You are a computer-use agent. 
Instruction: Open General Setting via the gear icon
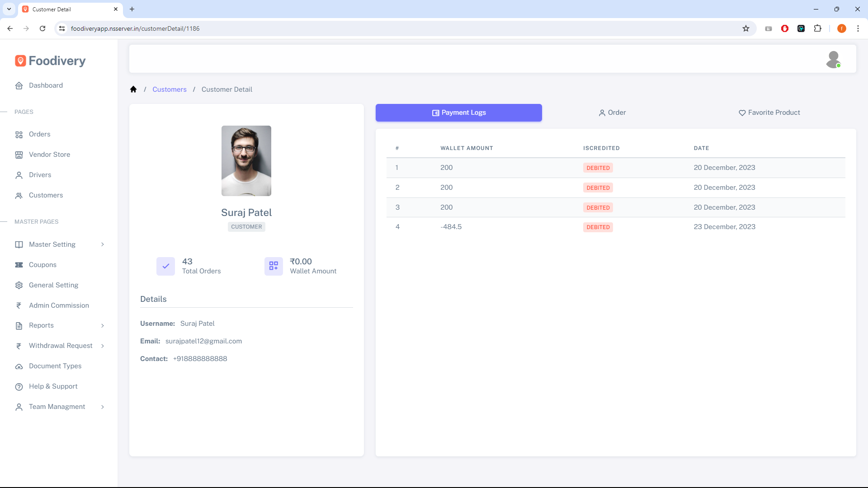tap(19, 285)
